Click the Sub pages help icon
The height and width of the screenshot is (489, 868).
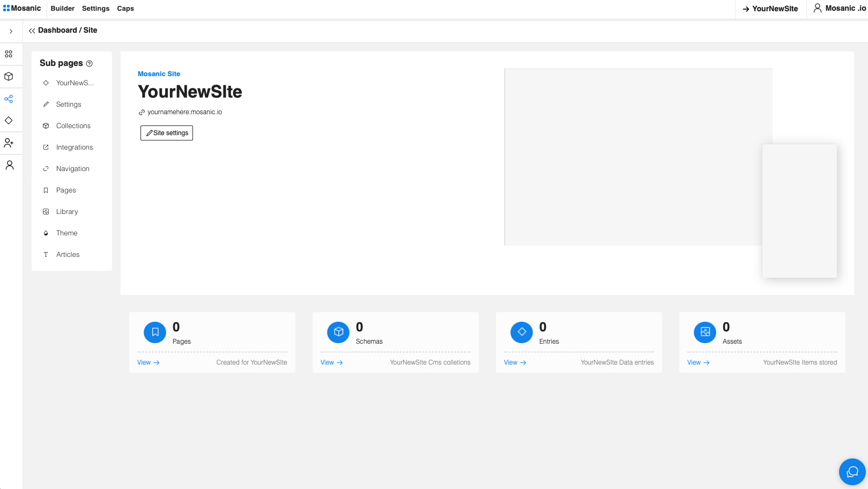pos(90,64)
